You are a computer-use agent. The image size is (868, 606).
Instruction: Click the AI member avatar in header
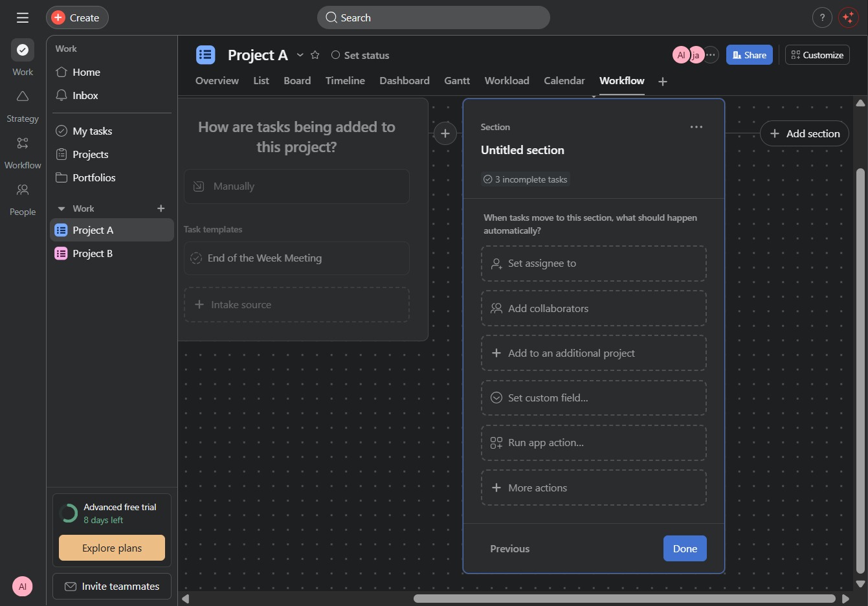(x=680, y=55)
